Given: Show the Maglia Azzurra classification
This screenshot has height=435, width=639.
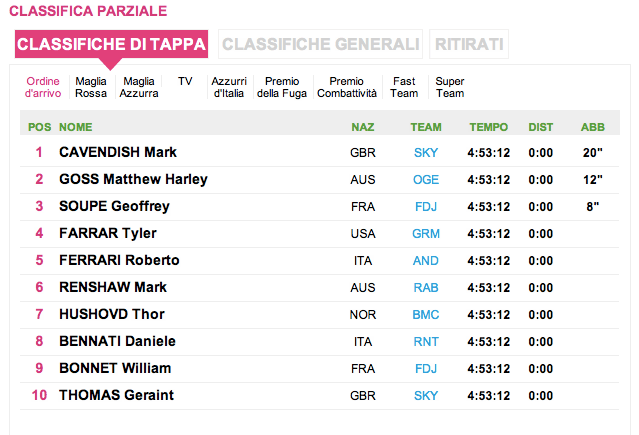Looking at the screenshot, I should (x=139, y=87).
